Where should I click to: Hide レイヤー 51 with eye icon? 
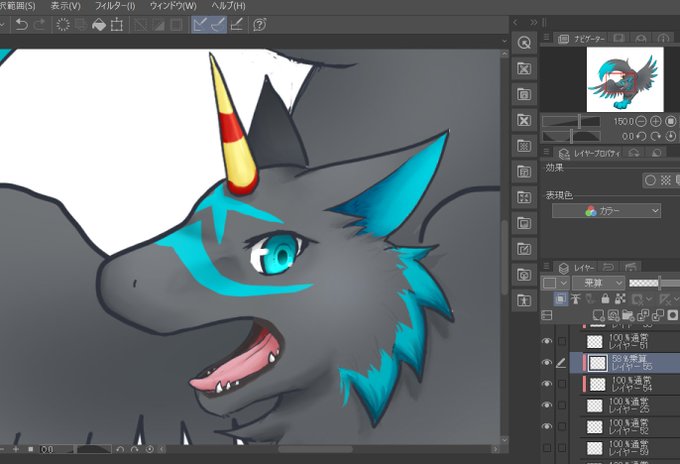[x=547, y=342]
